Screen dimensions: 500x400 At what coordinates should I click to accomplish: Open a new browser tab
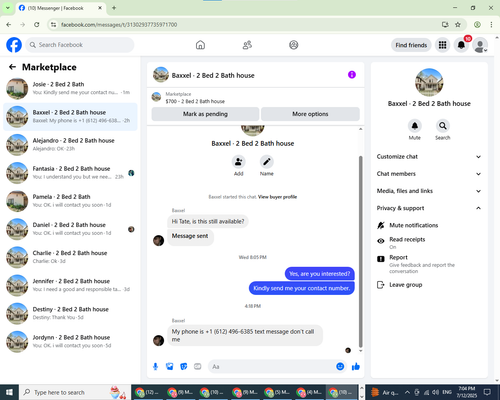[114, 8]
